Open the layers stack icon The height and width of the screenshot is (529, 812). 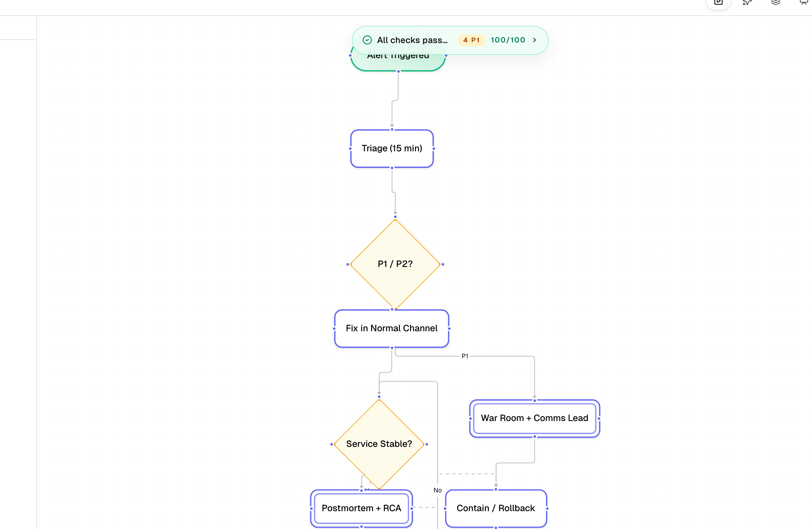pyautogui.click(x=775, y=2)
